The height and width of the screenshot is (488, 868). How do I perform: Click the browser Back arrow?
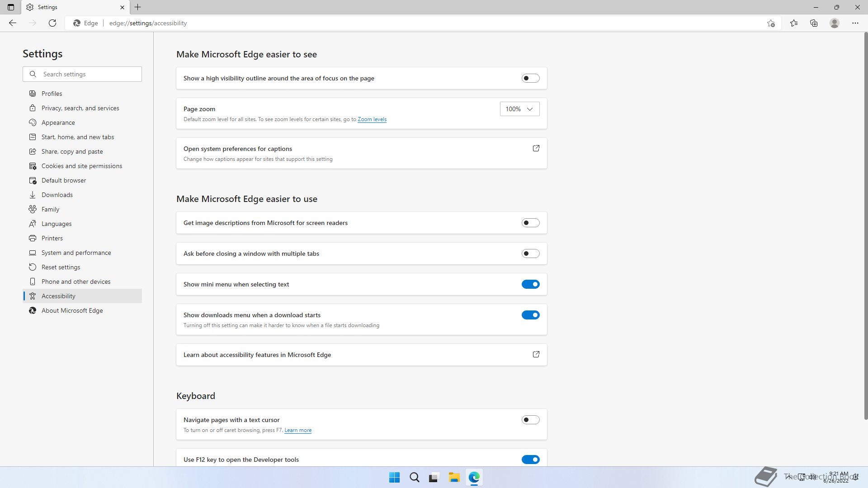point(13,23)
